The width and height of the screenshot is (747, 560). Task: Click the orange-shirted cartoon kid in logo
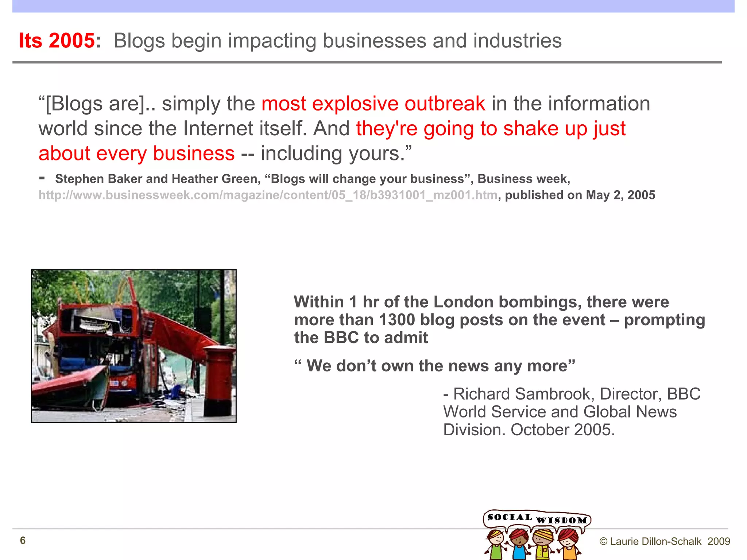tap(569, 545)
